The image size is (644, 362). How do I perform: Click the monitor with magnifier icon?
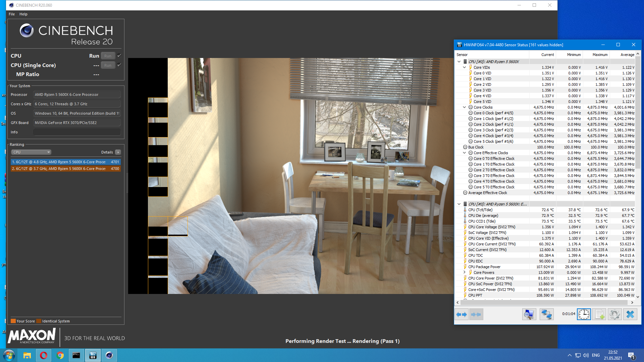[x=529, y=314]
